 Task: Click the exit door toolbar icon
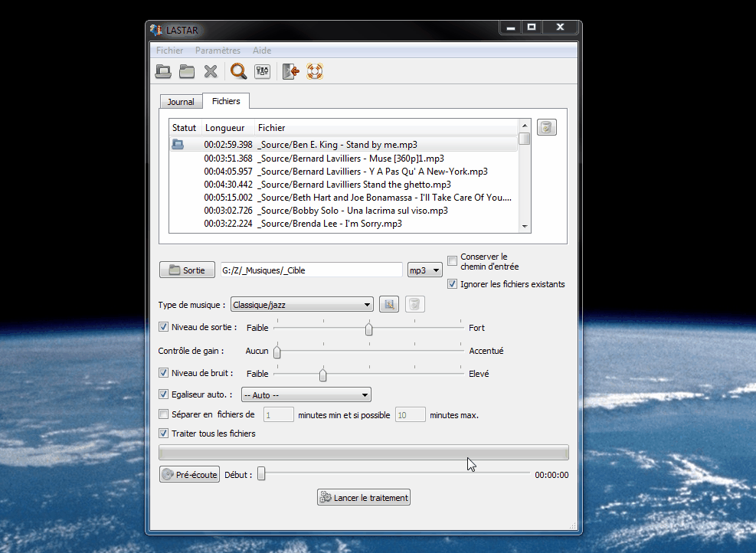pos(291,72)
